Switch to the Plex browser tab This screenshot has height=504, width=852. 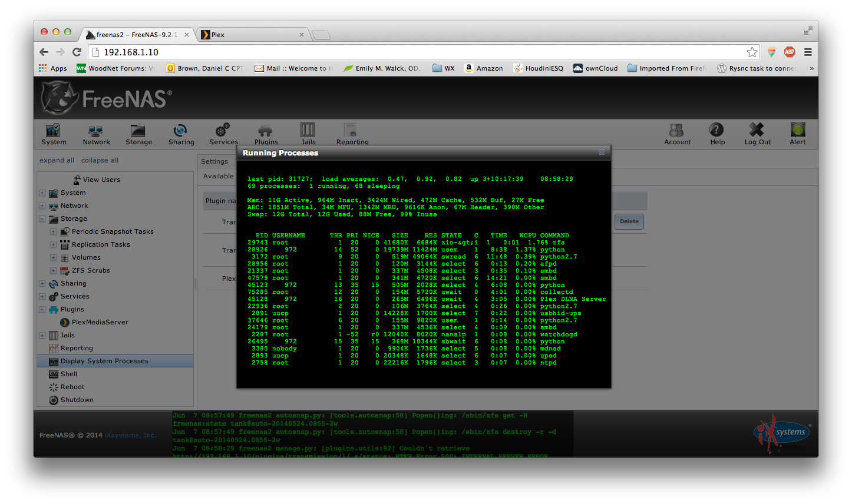click(252, 35)
